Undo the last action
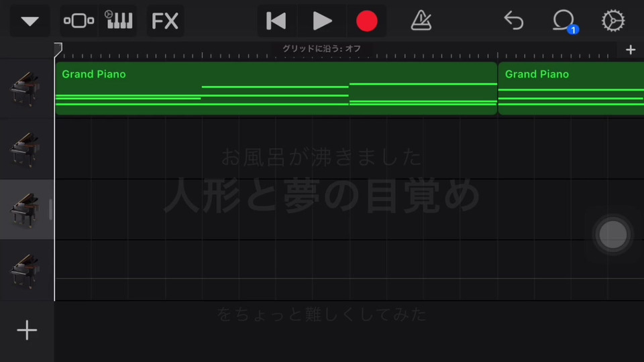 (x=514, y=21)
